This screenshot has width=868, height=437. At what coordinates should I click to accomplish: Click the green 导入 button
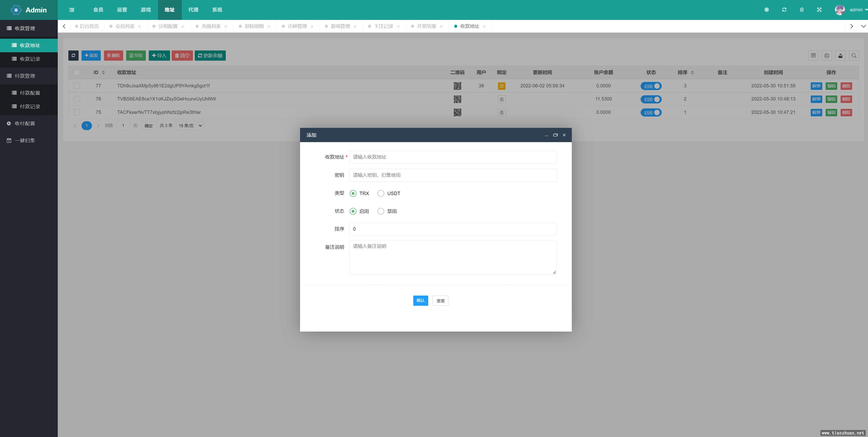pyautogui.click(x=159, y=55)
